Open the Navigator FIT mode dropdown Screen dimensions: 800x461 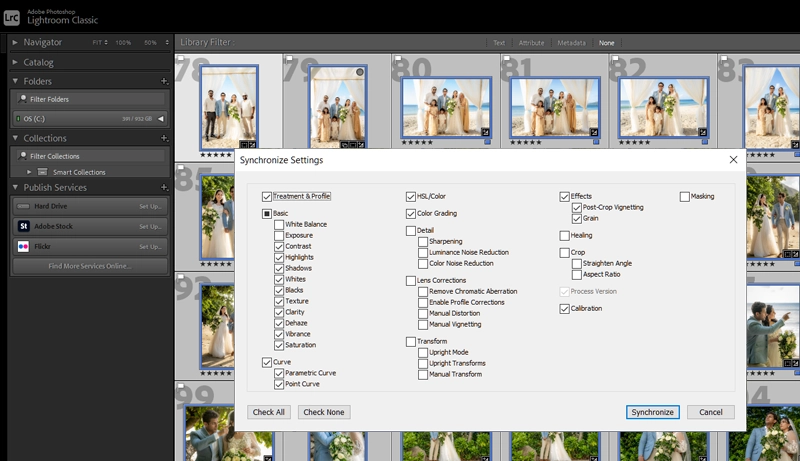pyautogui.click(x=99, y=42)
